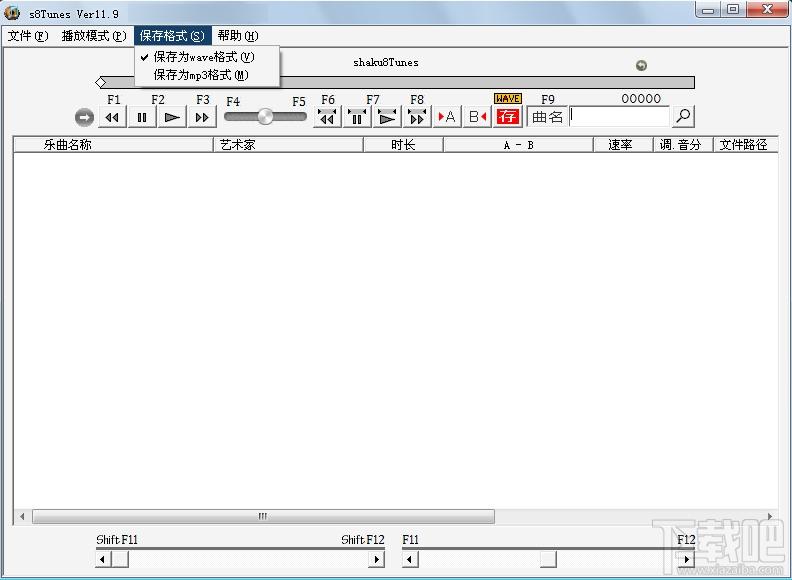Image resolution: width=792 pixels, height=580 pixels.
Task: Click the F8 fast-forward button with bracket
Action: (x=417, y=117)
